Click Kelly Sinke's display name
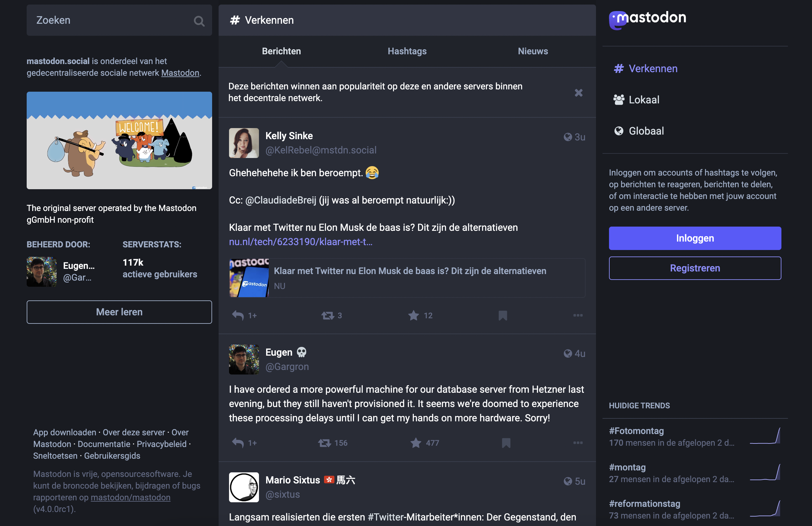Screen dimensions: 812x526 coord(289,136)
